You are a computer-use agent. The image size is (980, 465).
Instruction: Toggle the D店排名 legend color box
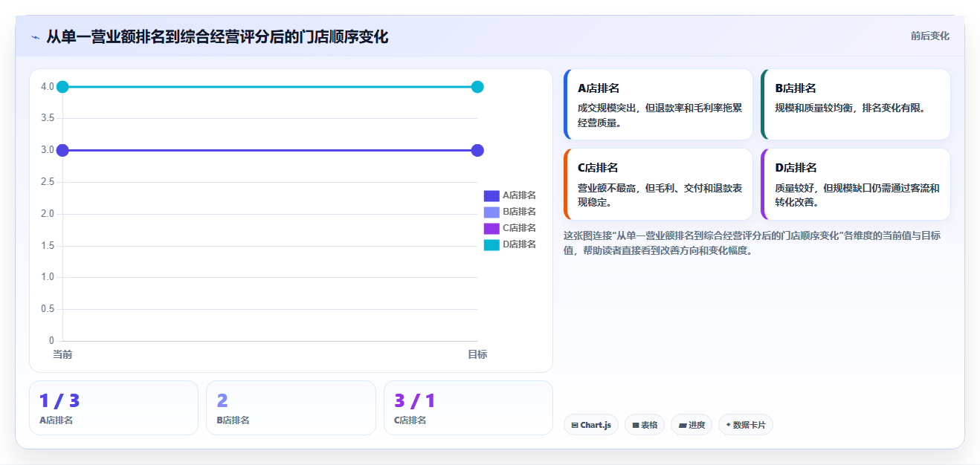(x=491, y=244)
